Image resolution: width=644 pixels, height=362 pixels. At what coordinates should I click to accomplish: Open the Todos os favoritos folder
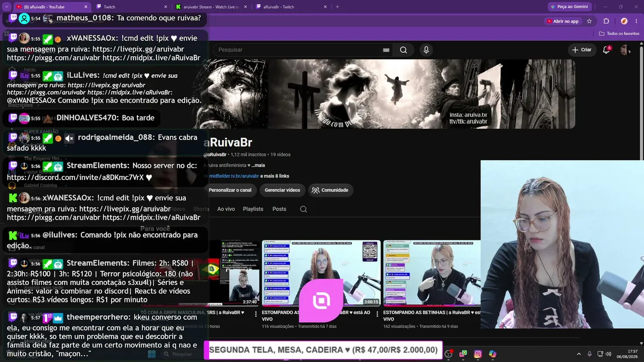pos(619,33)
